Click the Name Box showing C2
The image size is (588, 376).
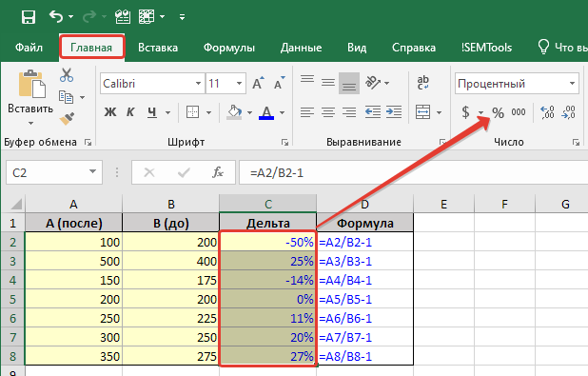pos(54,172)
